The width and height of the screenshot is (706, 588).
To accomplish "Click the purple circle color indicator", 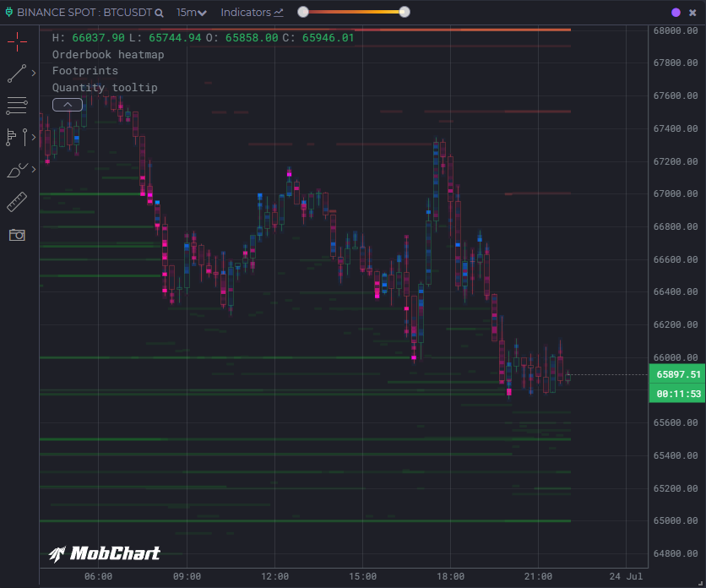I will coord(676,13).
